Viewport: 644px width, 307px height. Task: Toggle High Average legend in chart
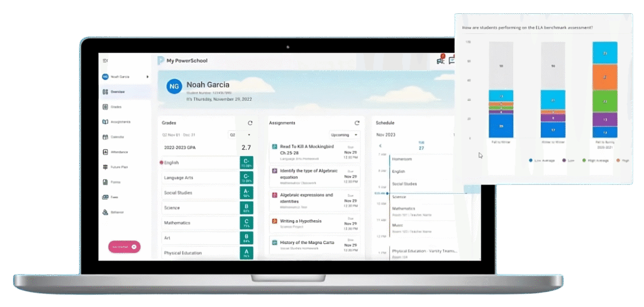pos(594,160)
